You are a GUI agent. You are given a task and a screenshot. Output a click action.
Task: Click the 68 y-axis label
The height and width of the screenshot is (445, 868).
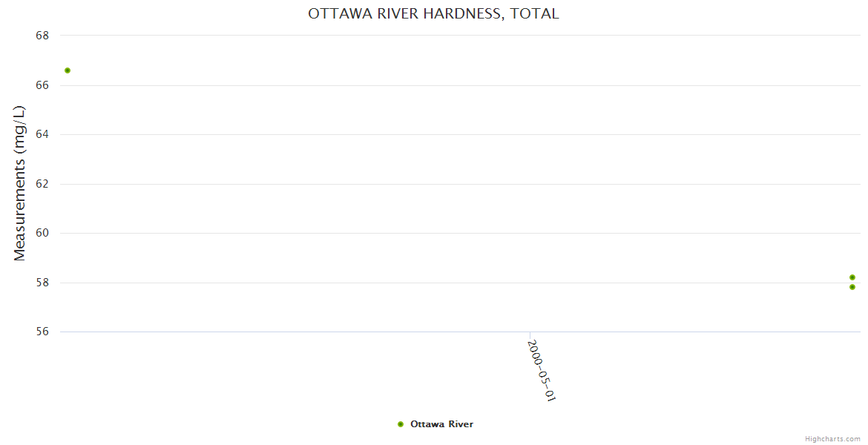pyautogui.click(x=42, y=36)
